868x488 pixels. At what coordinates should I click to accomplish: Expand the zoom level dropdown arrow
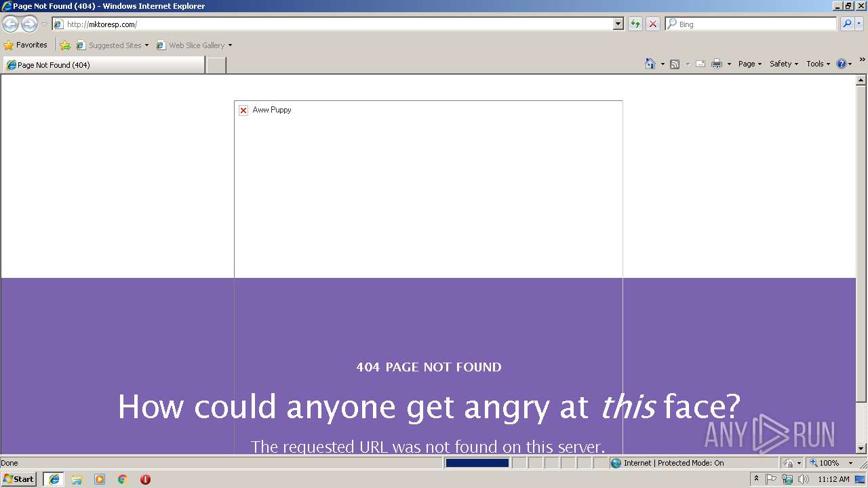850,463
